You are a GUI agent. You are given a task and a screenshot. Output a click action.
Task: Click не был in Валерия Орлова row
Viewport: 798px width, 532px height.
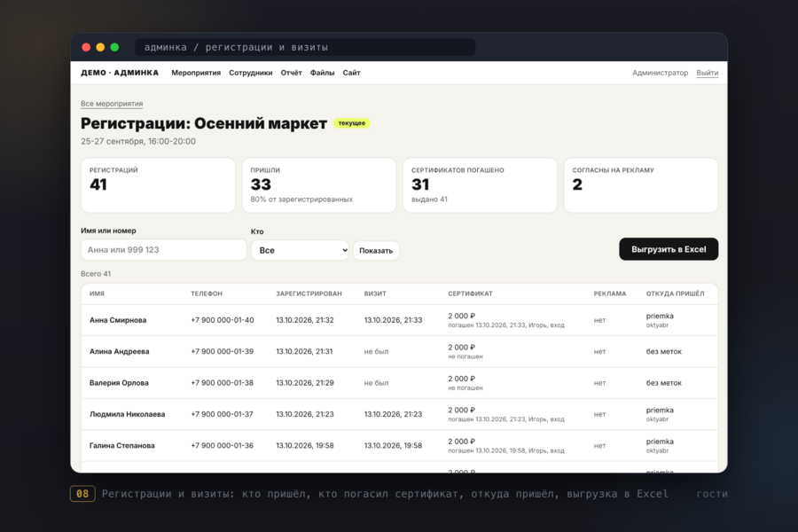coord(376,383)
